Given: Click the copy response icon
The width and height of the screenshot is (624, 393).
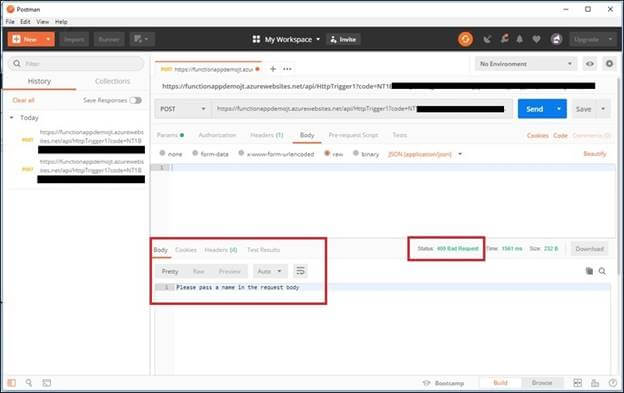Looking at the screenshot, I should click(x=589, y=271).
